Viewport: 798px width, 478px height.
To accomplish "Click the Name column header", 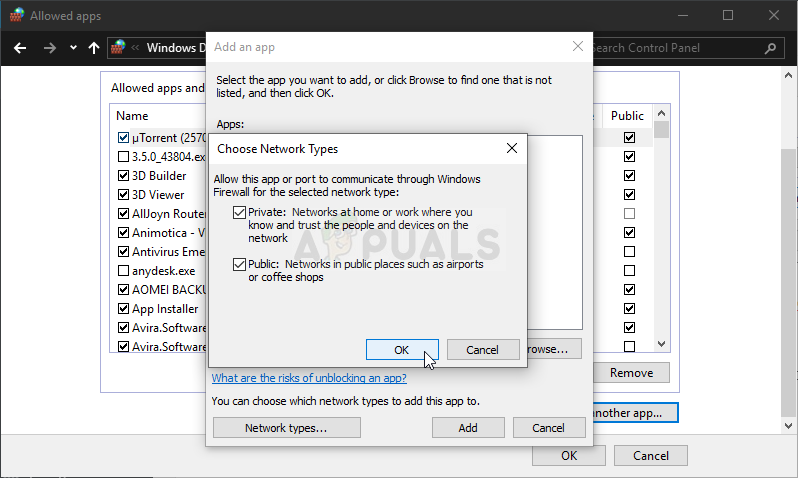I will pos(132,116).
